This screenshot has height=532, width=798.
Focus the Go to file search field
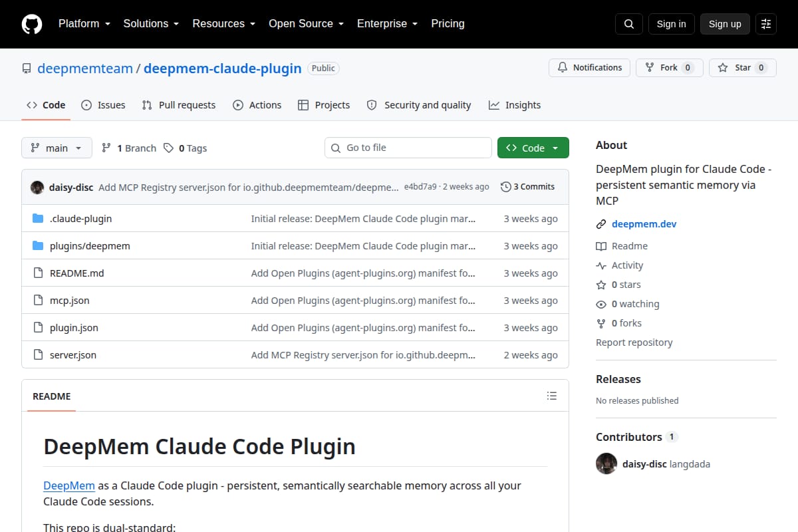coord(408,148)
